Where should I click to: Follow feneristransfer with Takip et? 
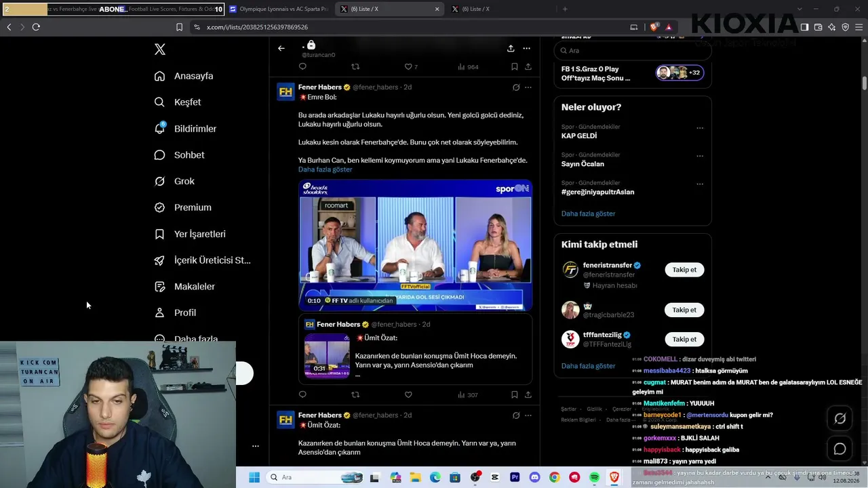684,270
